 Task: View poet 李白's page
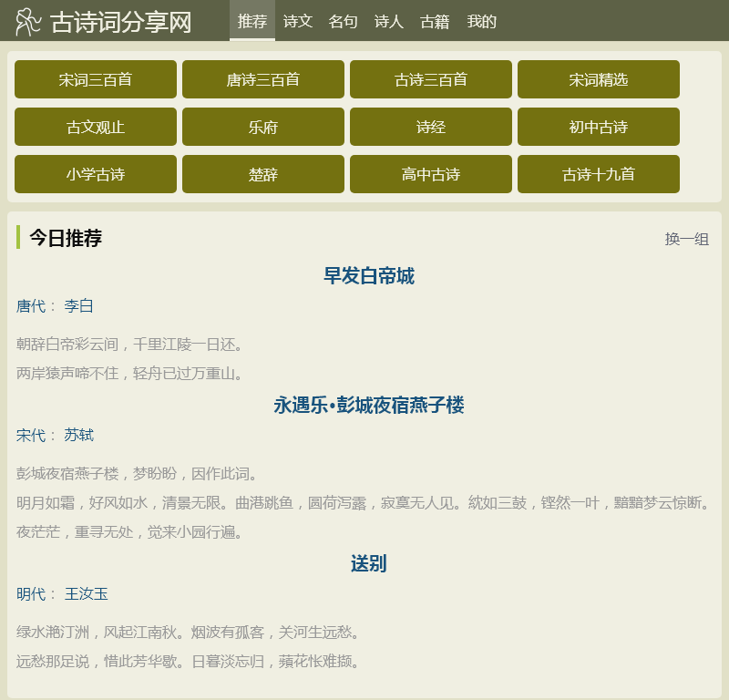(x=78, y=306)
